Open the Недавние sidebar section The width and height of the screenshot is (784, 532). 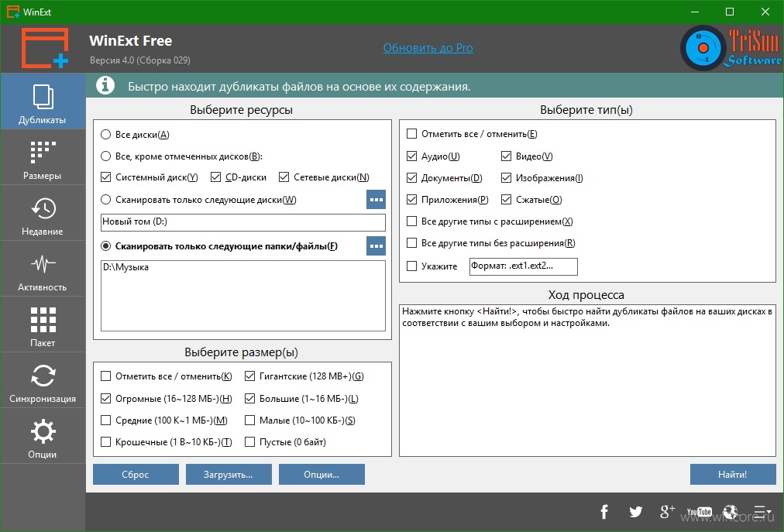tap(43, 214)
